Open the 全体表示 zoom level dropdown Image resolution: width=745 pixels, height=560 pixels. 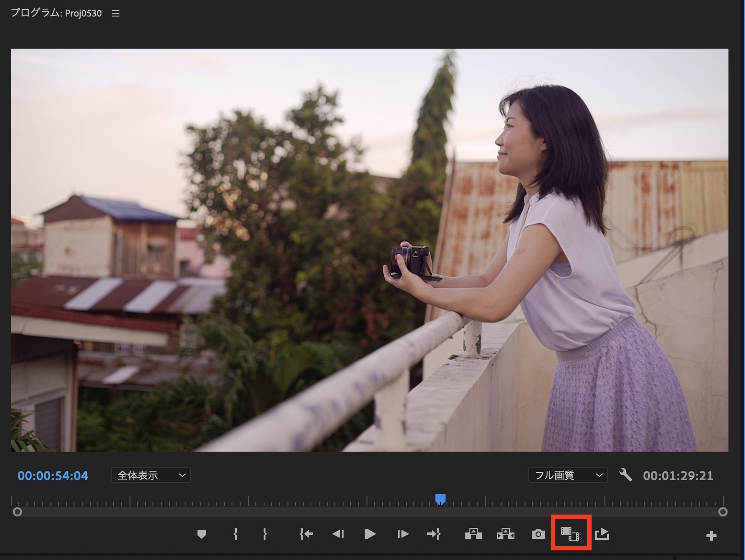(x=151, y=476)
